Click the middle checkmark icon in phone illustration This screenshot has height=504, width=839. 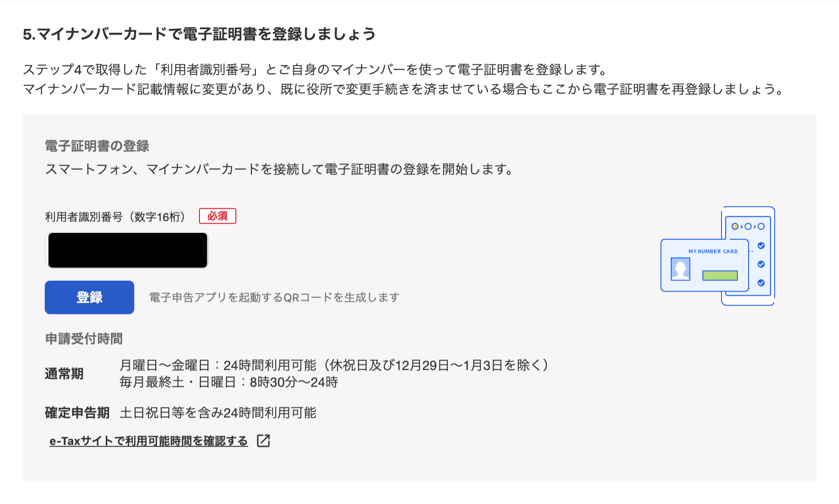[x=761, y=264]
